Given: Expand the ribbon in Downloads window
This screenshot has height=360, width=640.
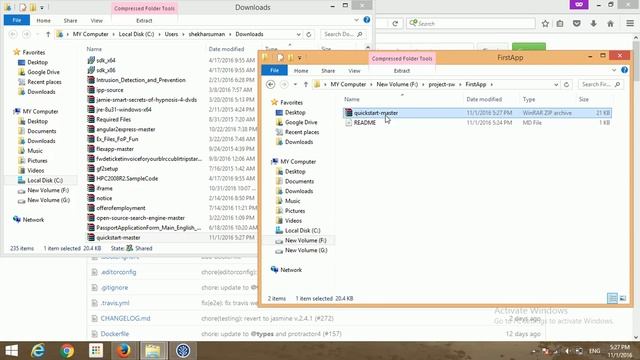Looking at the screenshot, I should pyautogui.click(x=356, y=20).
